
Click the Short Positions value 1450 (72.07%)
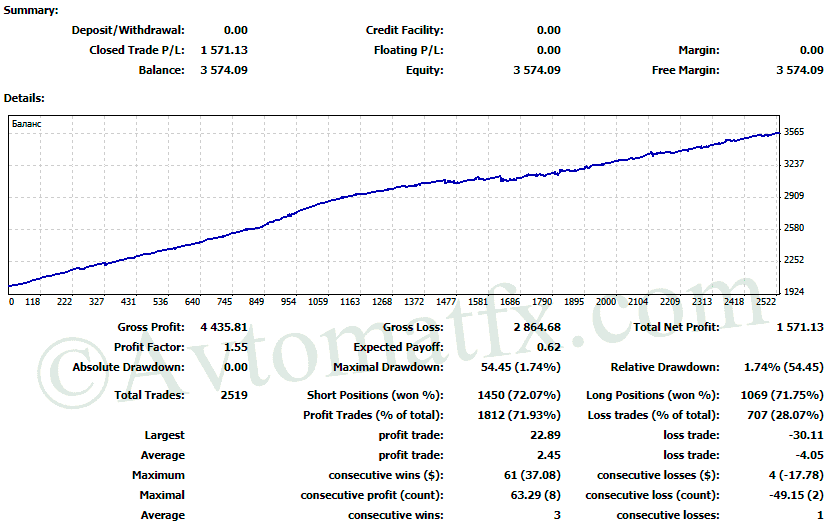[519, 395]
